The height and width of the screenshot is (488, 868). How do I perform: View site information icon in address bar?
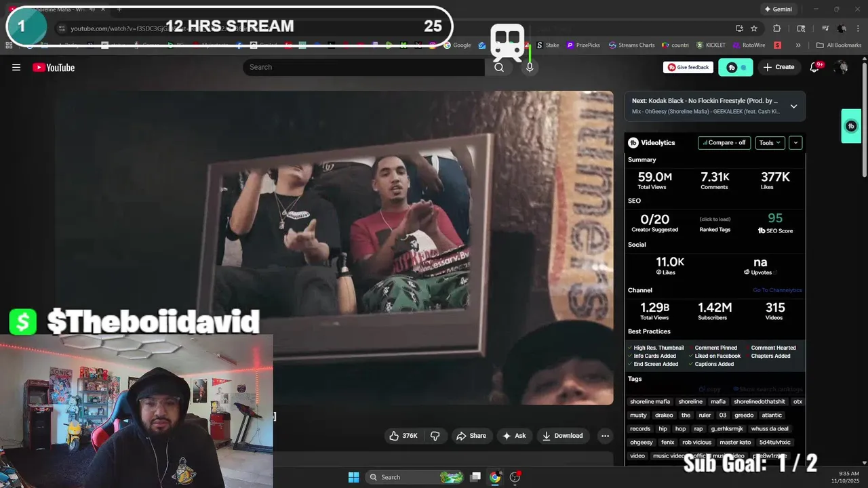(62, 28)
